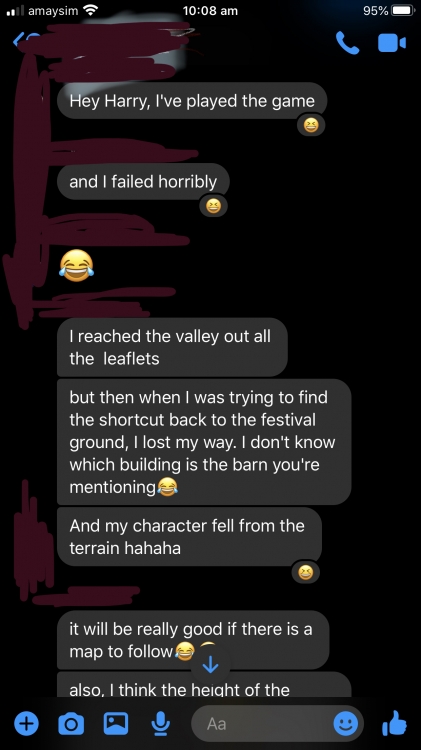
Task: Tap reaction under 'and I failed horribly'
Action: [x=213, y=206]
